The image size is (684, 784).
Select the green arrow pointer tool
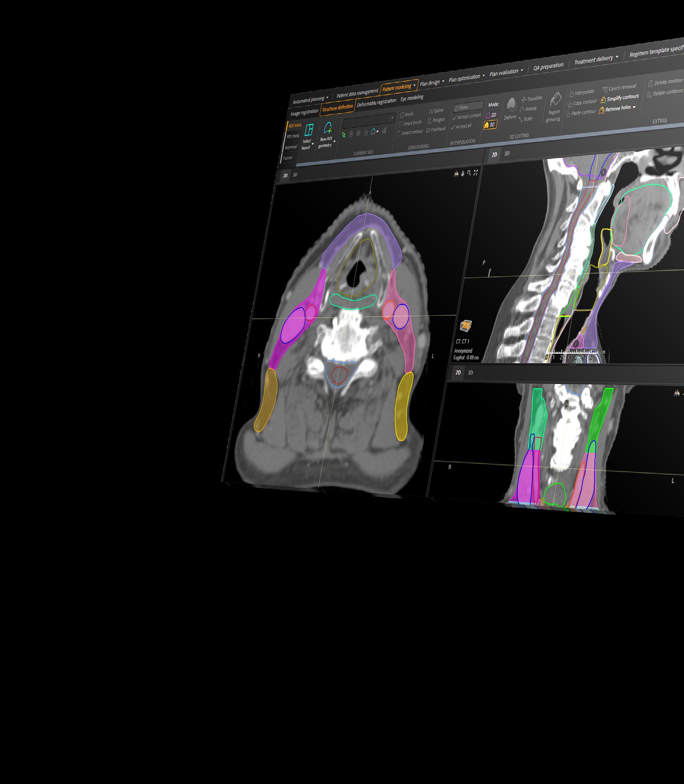tap(344, 134)
